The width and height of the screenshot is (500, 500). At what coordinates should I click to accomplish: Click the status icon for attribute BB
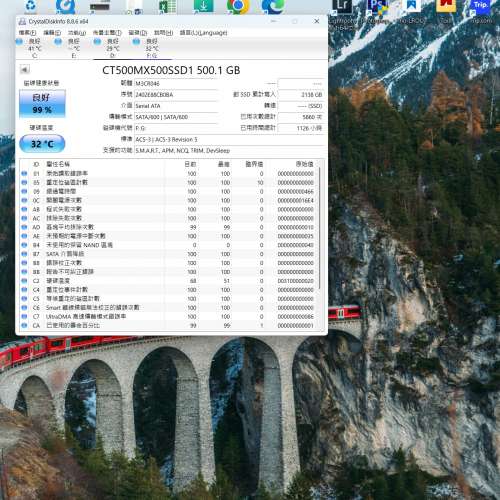24,272
